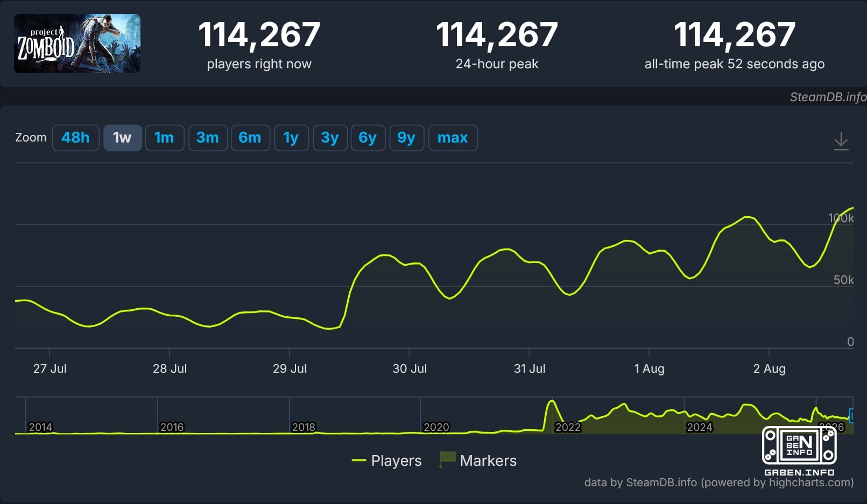Select the 3m zoom range
Screen dimensions: 867x504
[x=207, y=138]
